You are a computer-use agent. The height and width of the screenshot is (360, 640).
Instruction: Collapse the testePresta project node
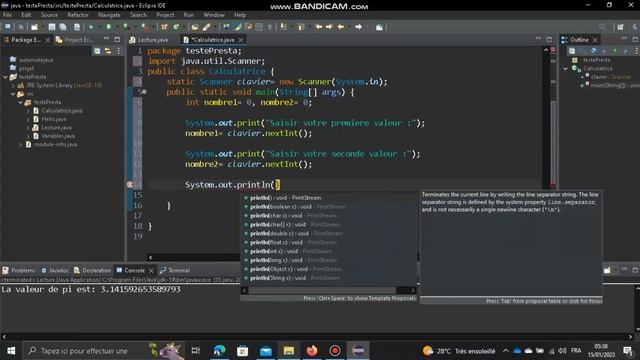pos(5,77)
